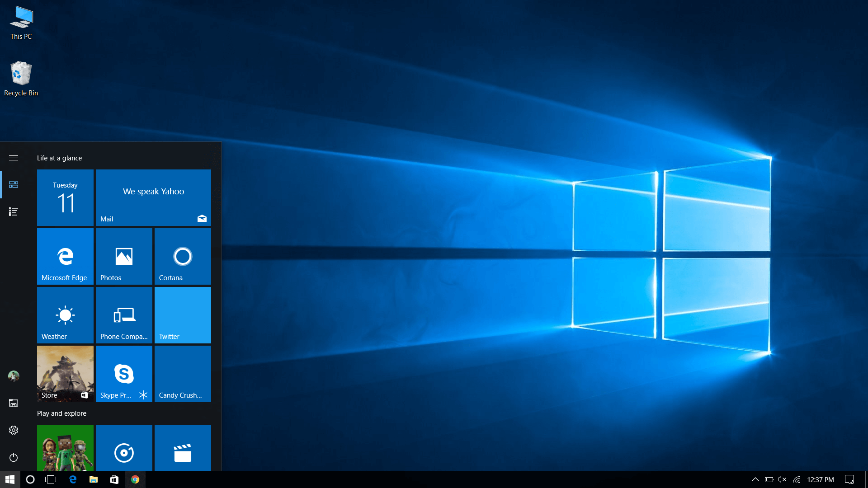The height and width of the screenshot is (488, 868).
Task: Launch Cortana tile
Action: point(182,256)
